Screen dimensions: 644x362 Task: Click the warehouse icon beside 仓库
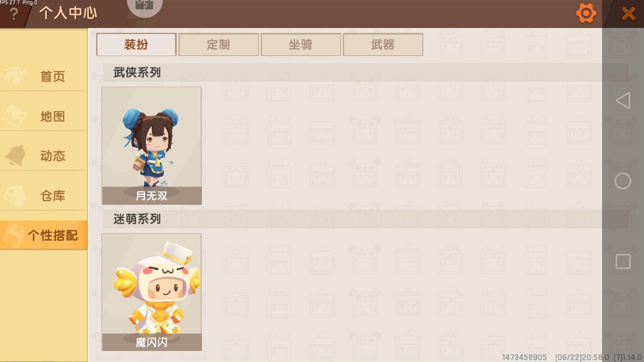(15, 196)
